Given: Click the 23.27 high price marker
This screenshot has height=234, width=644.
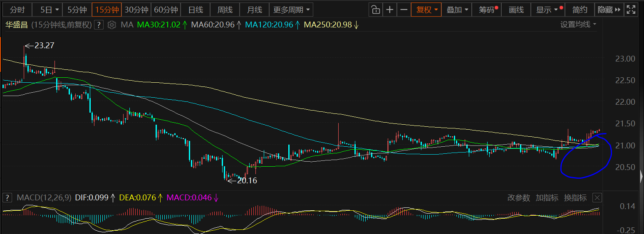Looking at the screenshot, I should pyautogui.click(x=45, y=46).
